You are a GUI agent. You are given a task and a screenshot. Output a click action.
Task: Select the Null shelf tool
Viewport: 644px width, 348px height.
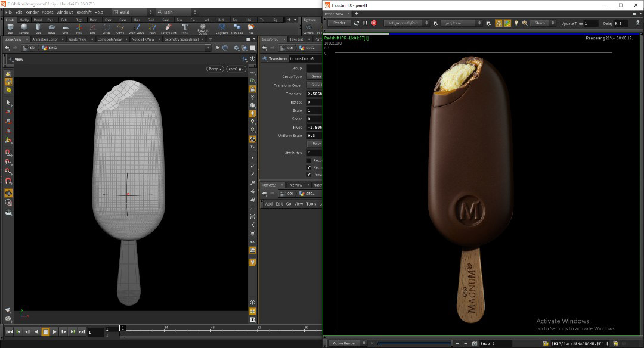click(x=79, y=29)
